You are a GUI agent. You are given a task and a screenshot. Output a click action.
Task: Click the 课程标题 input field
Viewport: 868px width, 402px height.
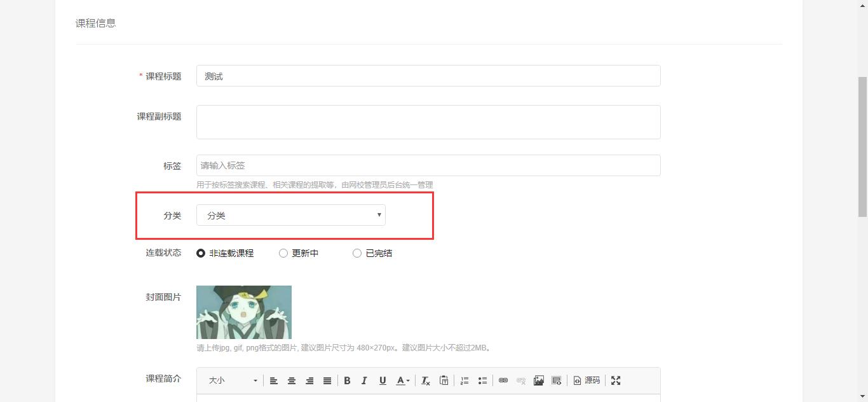point(428,76)
